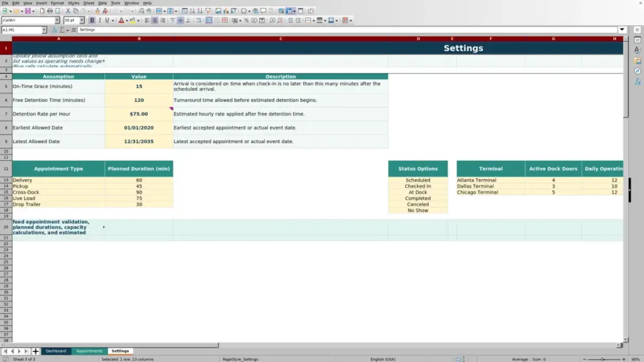This screenshot has height=362, width=644.
Task: Open the Format menu
Action: coord(57,3)
